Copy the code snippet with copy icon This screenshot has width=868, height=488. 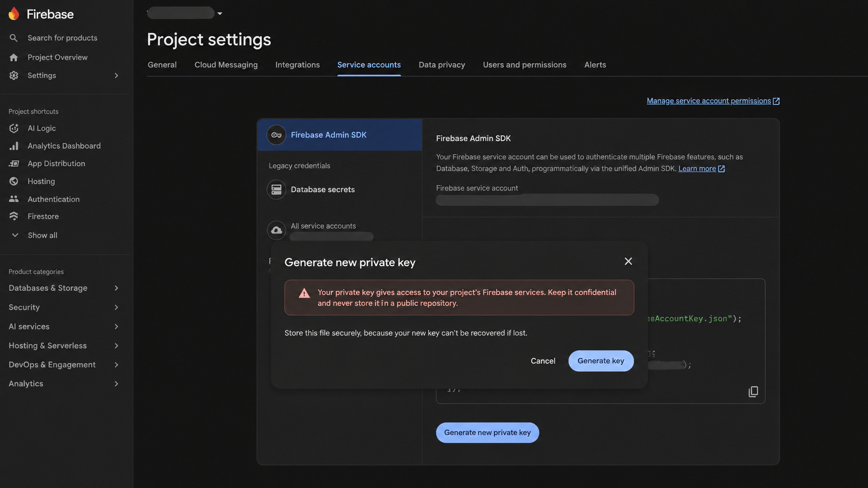click(x=753, y=391)
